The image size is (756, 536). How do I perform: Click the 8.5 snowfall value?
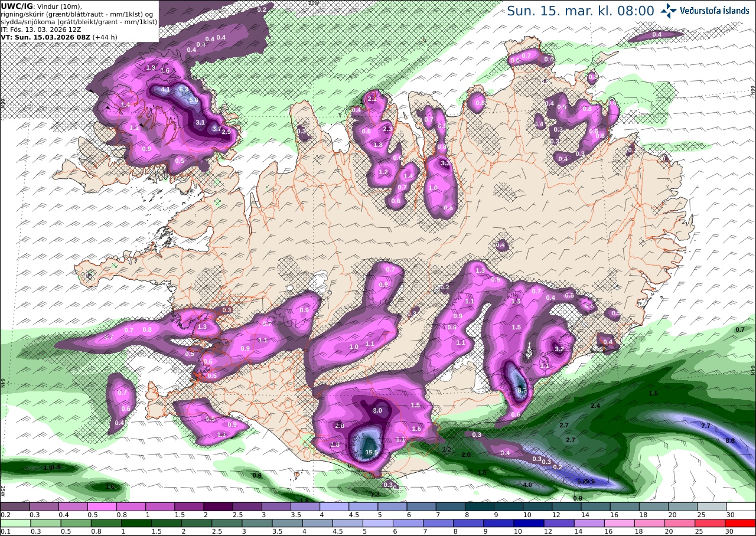(x=522, y=390)
